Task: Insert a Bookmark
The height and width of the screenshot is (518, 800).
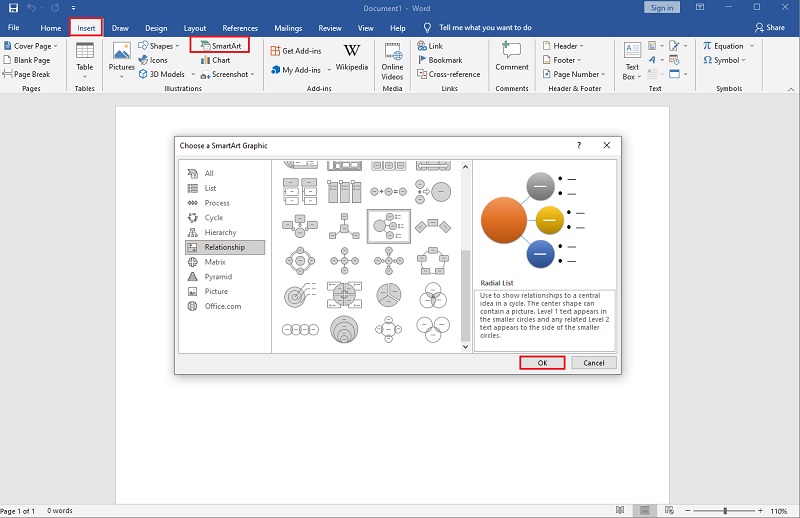Action: [440, 60]
